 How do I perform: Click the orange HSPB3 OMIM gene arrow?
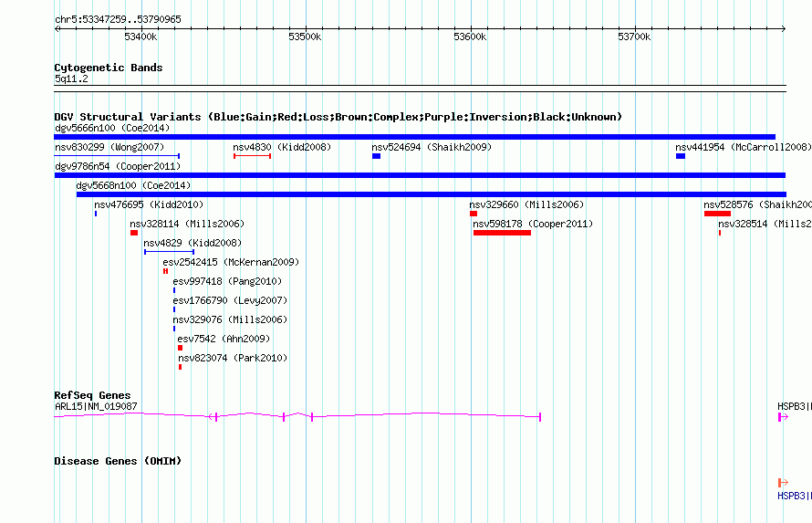click(783, 483)
